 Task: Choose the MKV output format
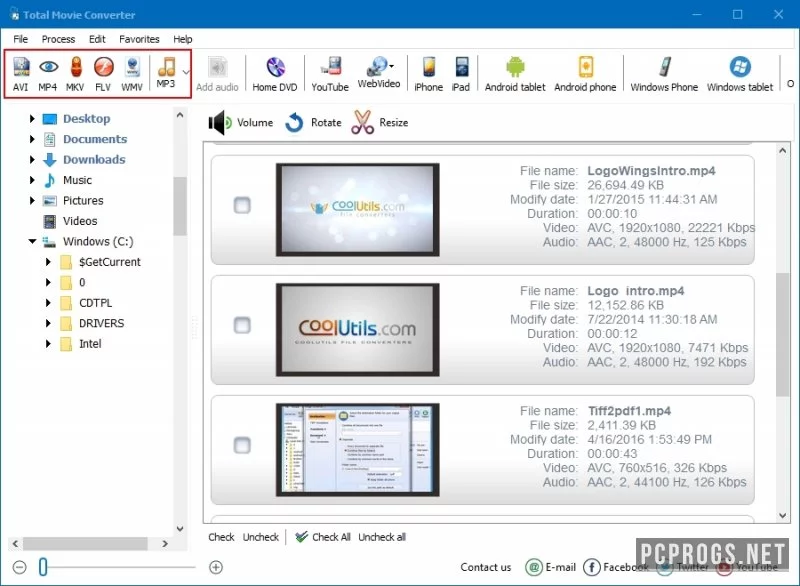76,74
